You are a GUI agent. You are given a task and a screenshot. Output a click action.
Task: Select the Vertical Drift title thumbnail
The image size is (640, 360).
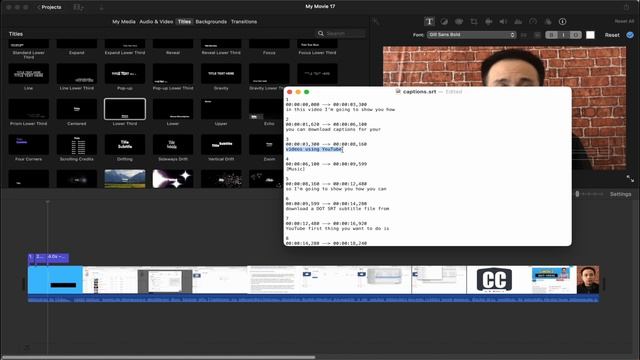pos(221,144)
